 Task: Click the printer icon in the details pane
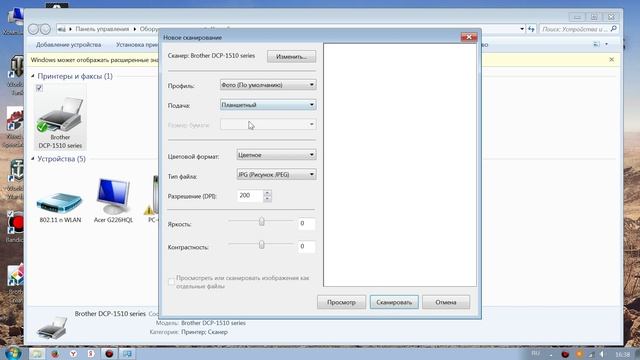52,327
